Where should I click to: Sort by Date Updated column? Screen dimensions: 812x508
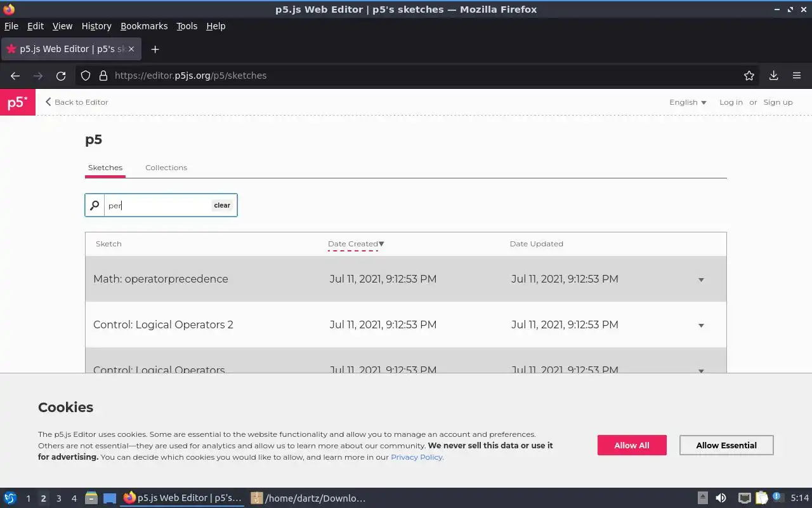click(536, 244)
